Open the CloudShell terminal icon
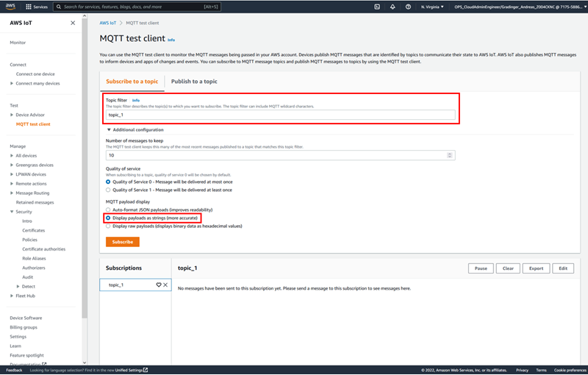 (377, 7)
